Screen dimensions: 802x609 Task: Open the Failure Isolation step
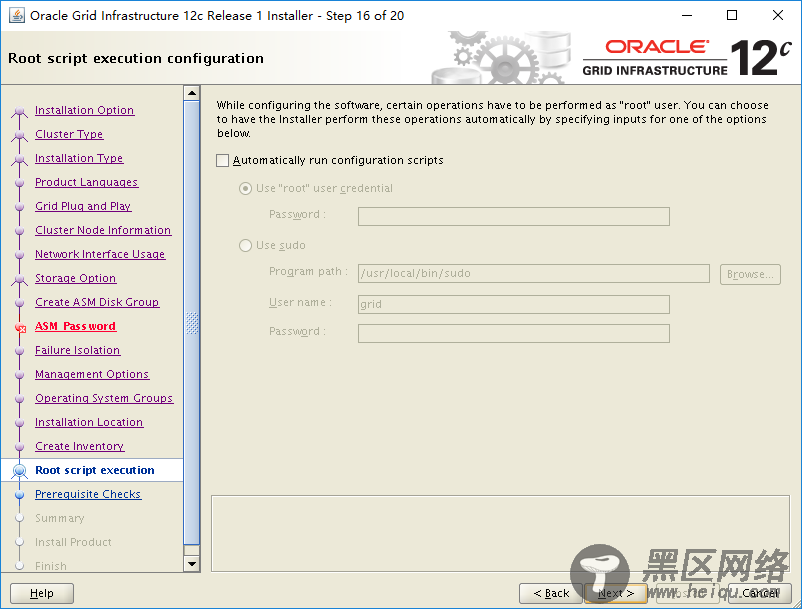point(77,350)
